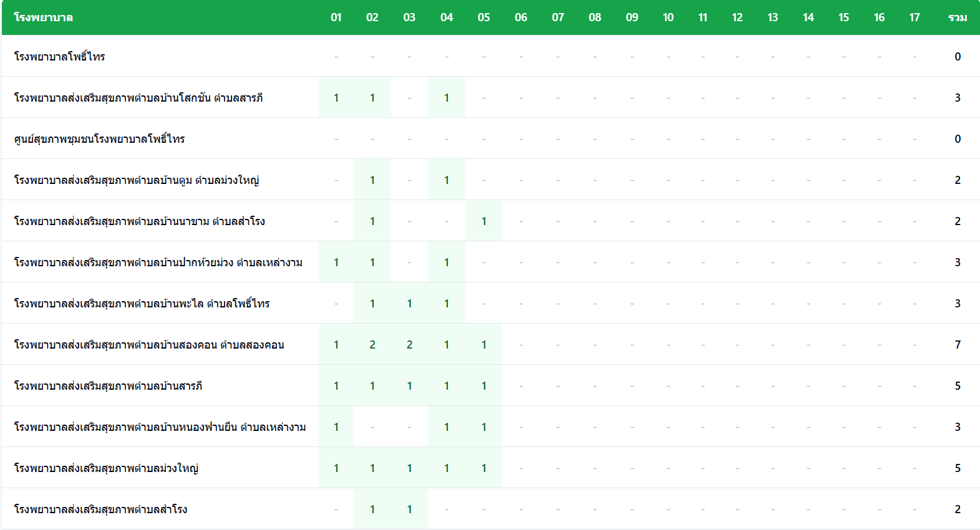This screenshot has width=980, height=530.
Task: Click total 0 for โรงพยาบาลโพธิ์ไทร row
Action: pyautogui.click(x=958, y=56)
